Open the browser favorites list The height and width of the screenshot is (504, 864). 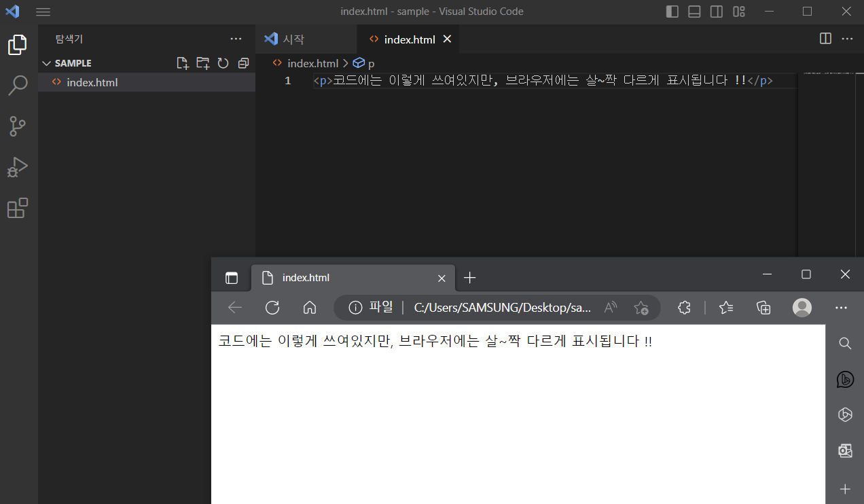[726, 308]
